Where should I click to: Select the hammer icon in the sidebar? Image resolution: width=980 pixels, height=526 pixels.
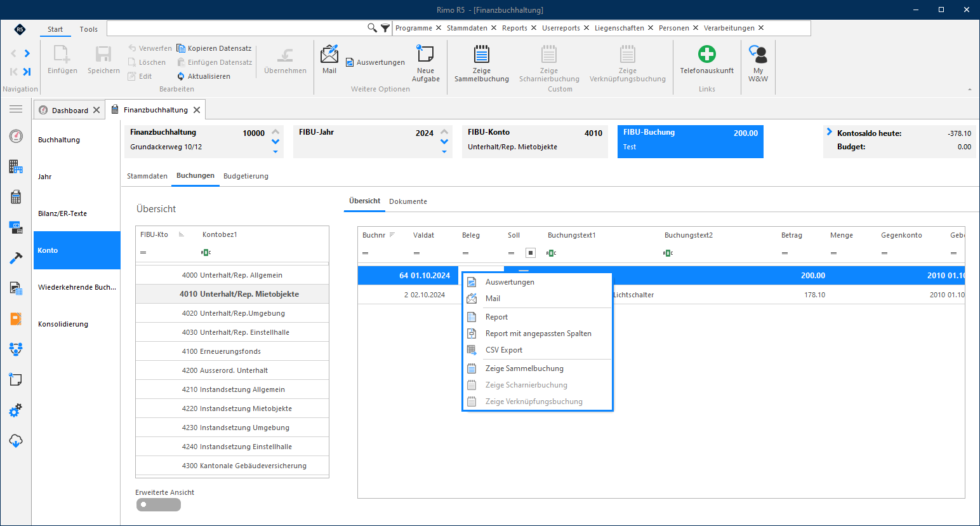click(x=16, y=258)
